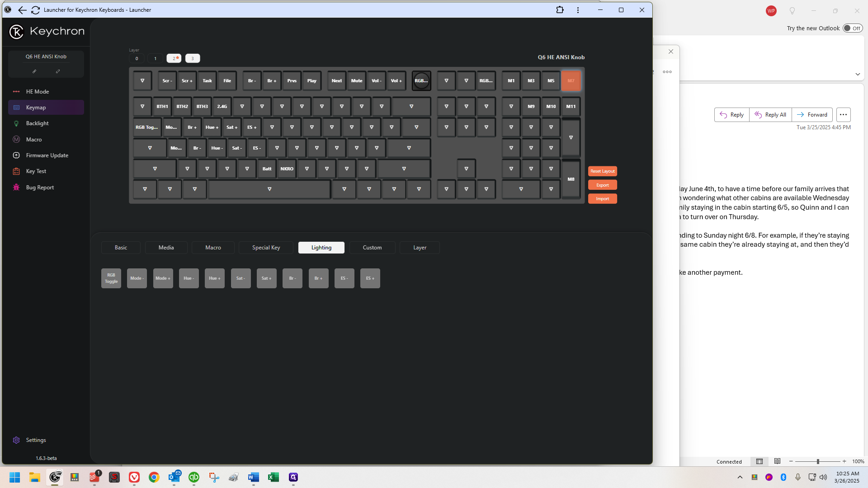This screenshot has width=868, height=488.
Task: Click Reply All in Outlook
Action: (x=770, y=115)
